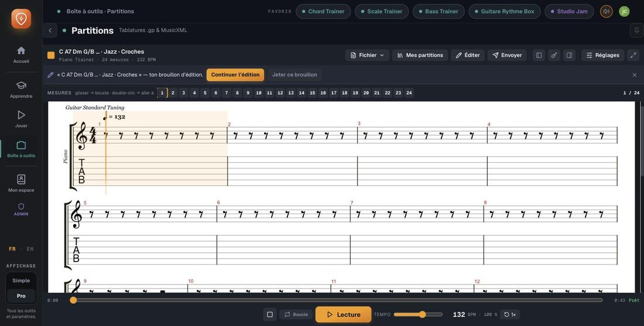Open the ADMIN shield entry
The width and height of the screenshot is (644, 326).
click(x=21, y=210)
